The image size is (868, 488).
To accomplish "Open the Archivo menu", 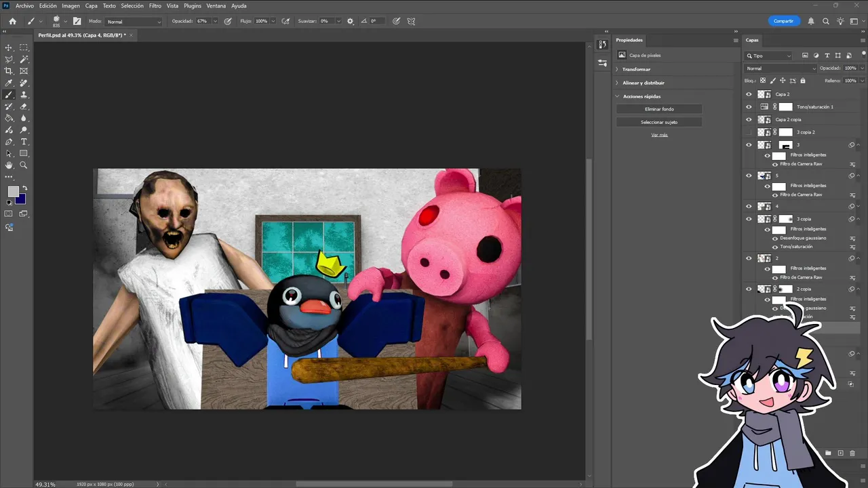I will click(24, 5).
